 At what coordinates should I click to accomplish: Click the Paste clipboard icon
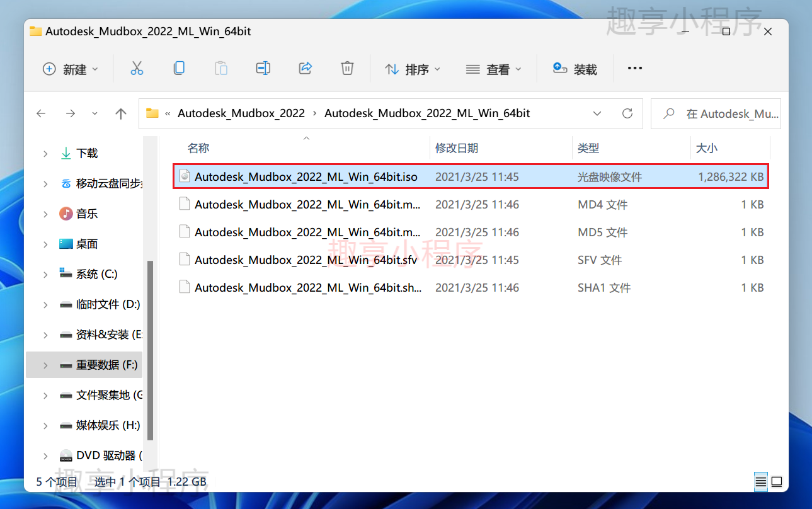221,69
